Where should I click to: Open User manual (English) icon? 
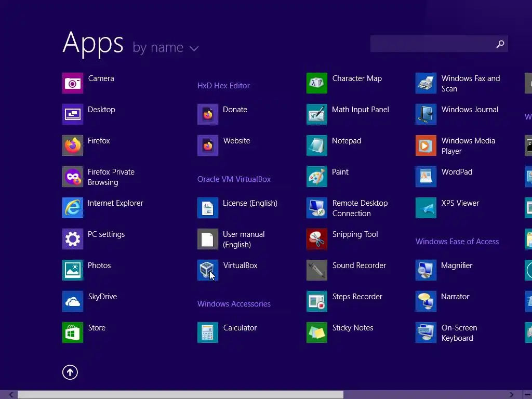click(x=208, y=239)
